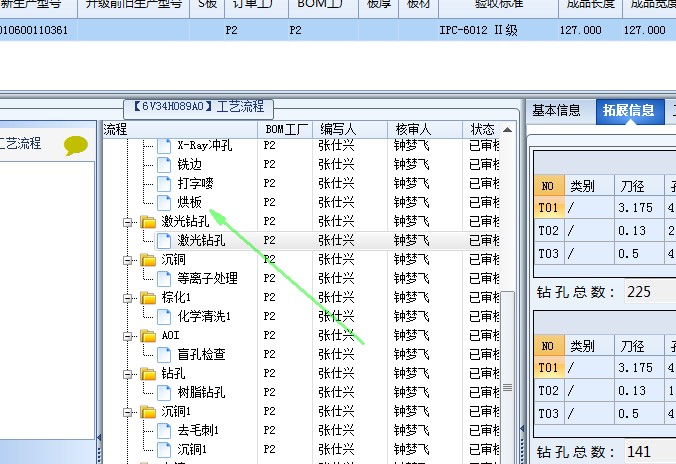676x464 pixels.
Task: Select the 等离子处理 tree row label
Action: click(207, 279)
